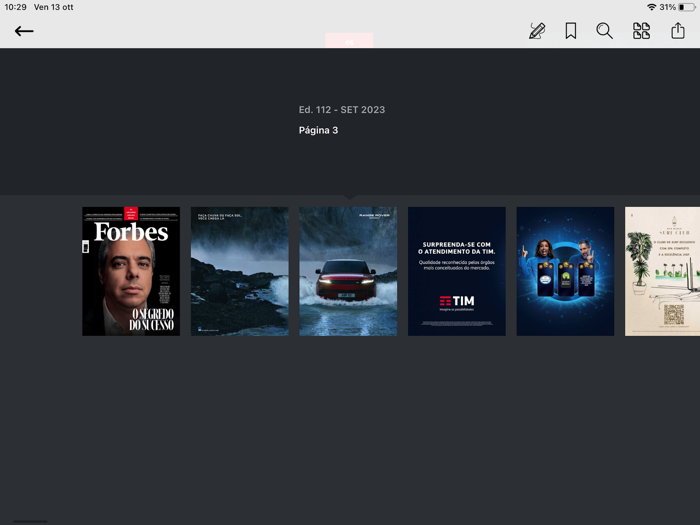This screenshot has width=700, height=525.
Task: Go back using the left arrow
Action: coord(24,31)
